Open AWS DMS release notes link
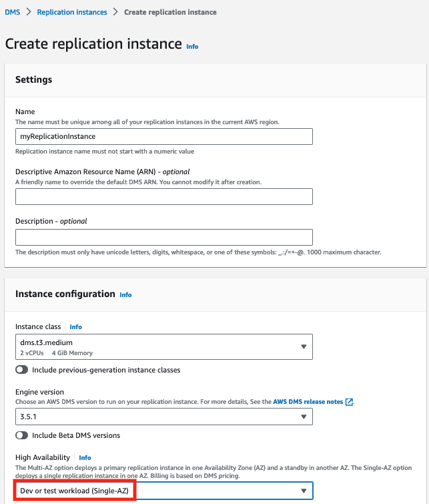The height and width of the screenshot is (504, 429). tap(308, 402)
